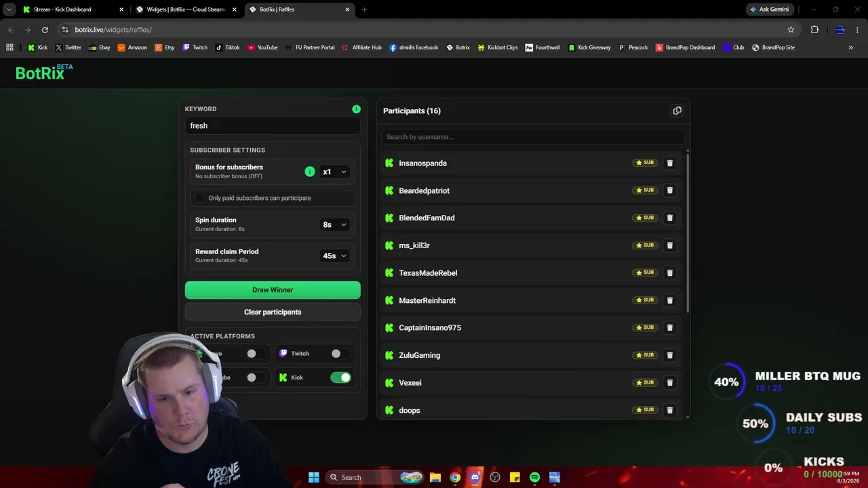Viewport: 868px width, 488px height.
Task: Click the Participants (16) heading
Action: coord(412,110)
